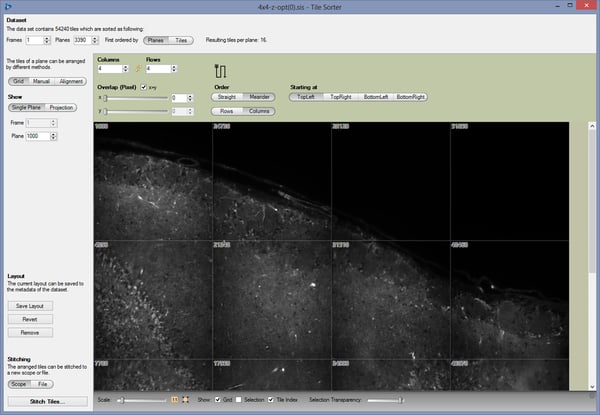Click the top-left tile in the preview

(x=153, y=181)
